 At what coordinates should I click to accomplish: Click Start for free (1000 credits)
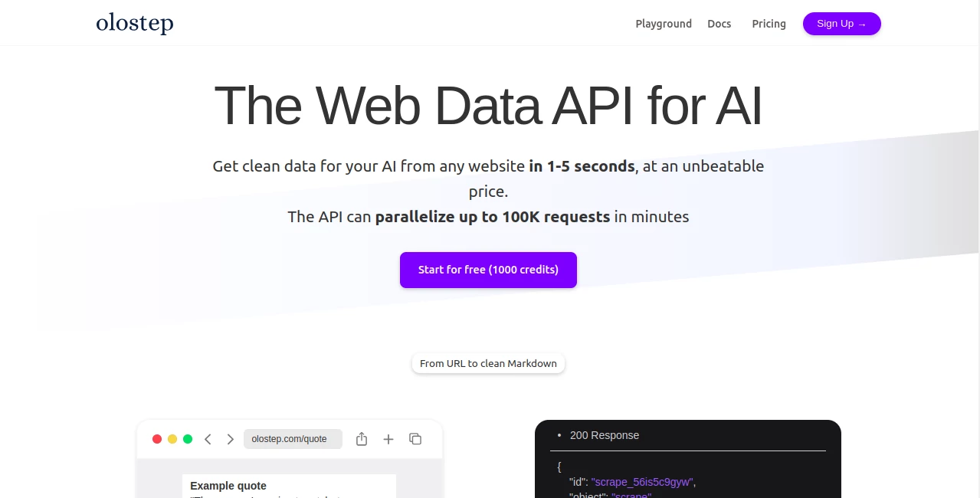[488, 270]
